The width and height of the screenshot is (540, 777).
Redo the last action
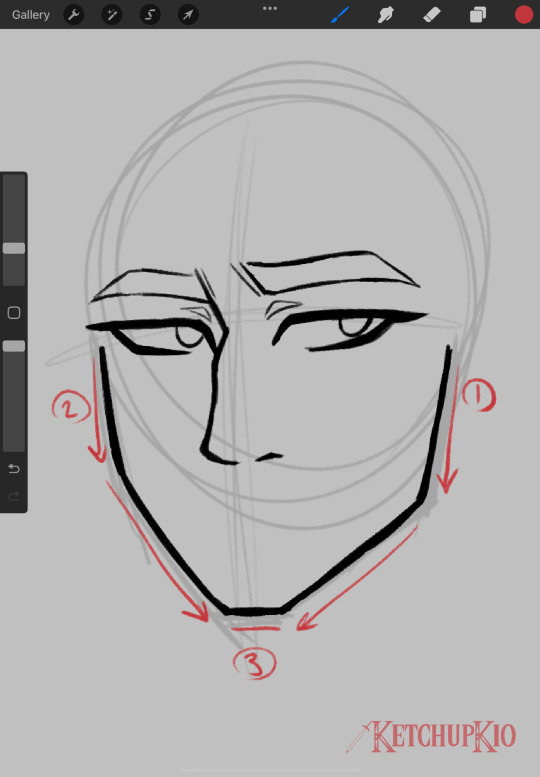[14, 496]
